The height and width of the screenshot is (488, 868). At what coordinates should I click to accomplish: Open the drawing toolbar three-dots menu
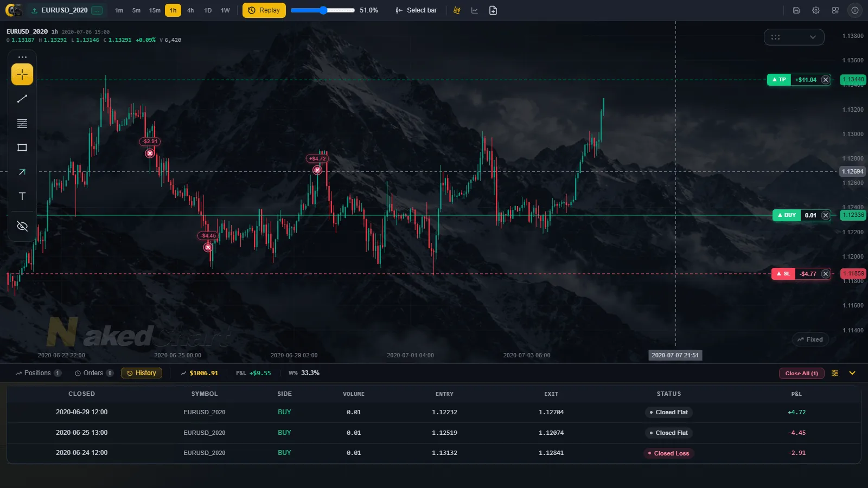(x=22, y=57)
